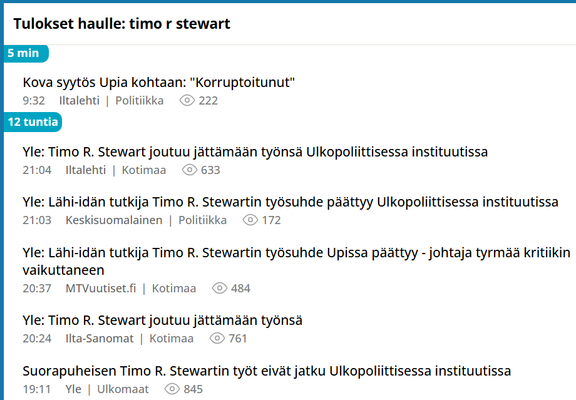This screenshot has width=576, height=400.
Task: Click the eye views icon showing 172
Action: (250, 220)
